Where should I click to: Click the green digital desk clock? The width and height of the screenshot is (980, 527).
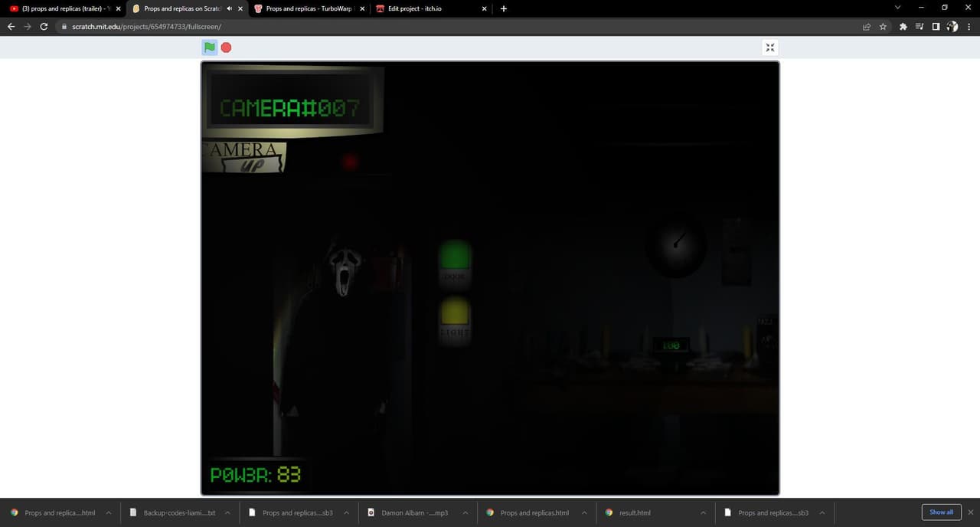coord(671,346)
